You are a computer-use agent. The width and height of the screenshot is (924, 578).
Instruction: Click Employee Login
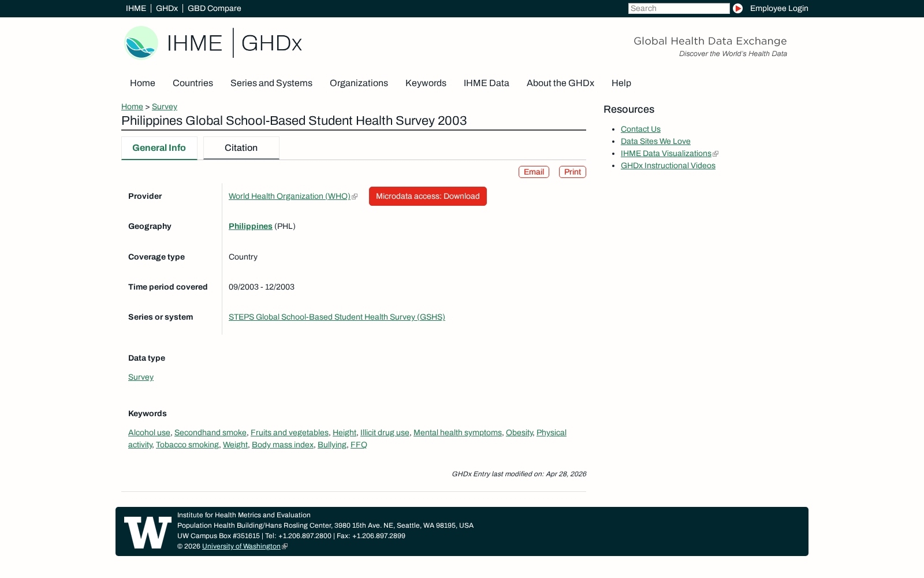click(x=779, y=9)
